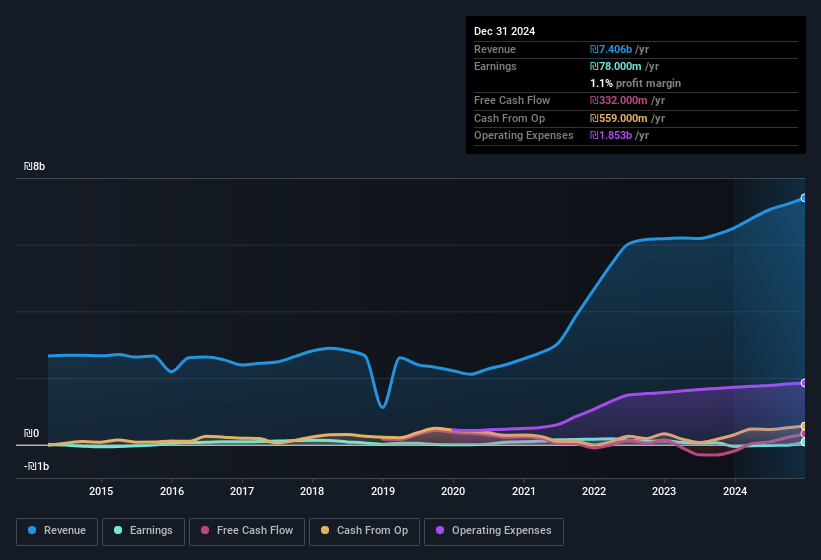
Task: Click the pink Free Cash Flow legend dot
Action: pyautogui.click(x=205, y=530)
